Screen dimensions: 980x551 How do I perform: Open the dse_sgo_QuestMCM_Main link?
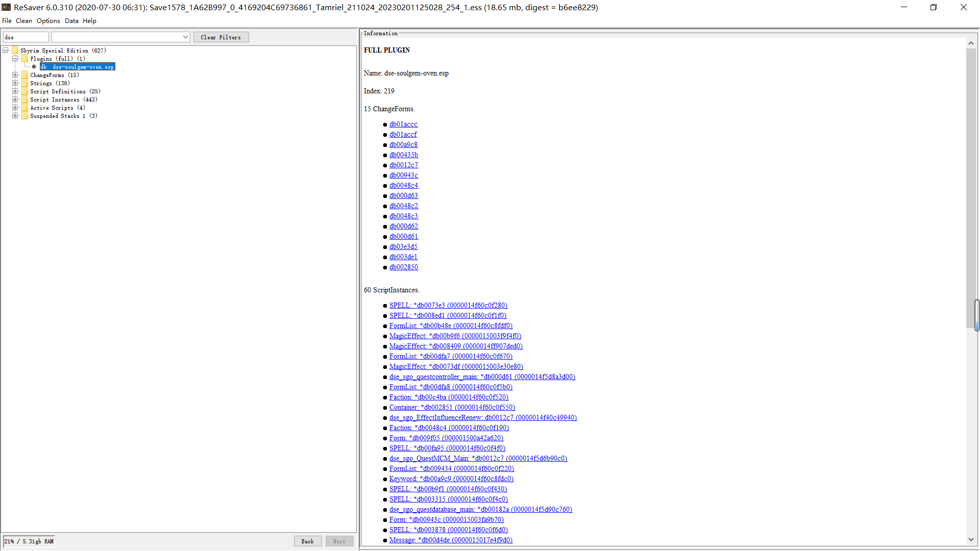coord(478,459)
